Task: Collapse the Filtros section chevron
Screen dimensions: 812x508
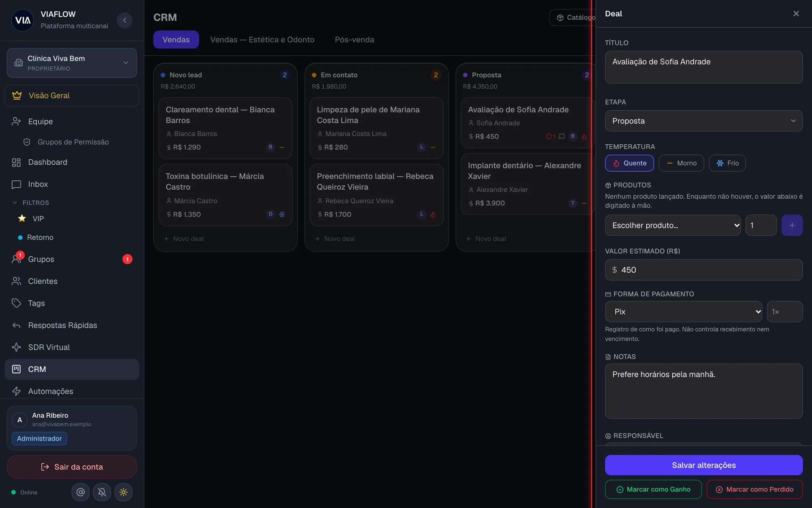Action: tap(15, 202)
